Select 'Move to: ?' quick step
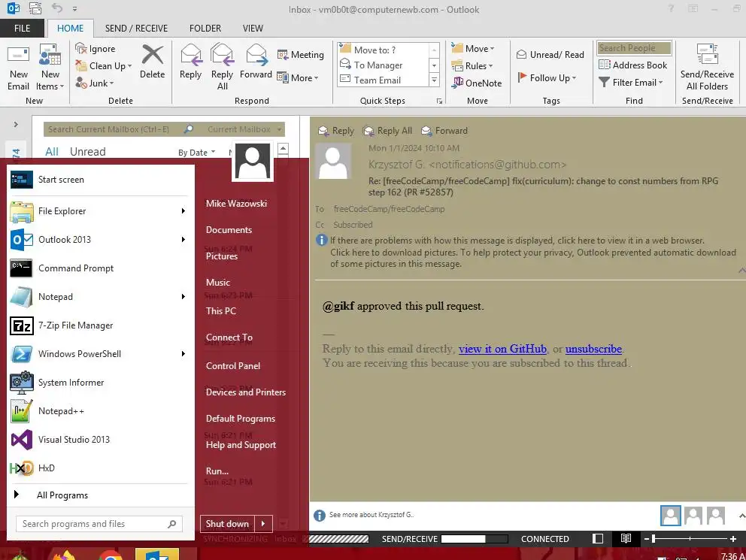This screenshot has width=746, height=560. (383, 50)
